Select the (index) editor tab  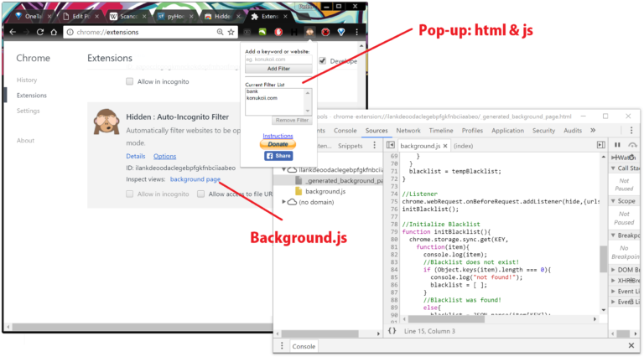[463, 146]
